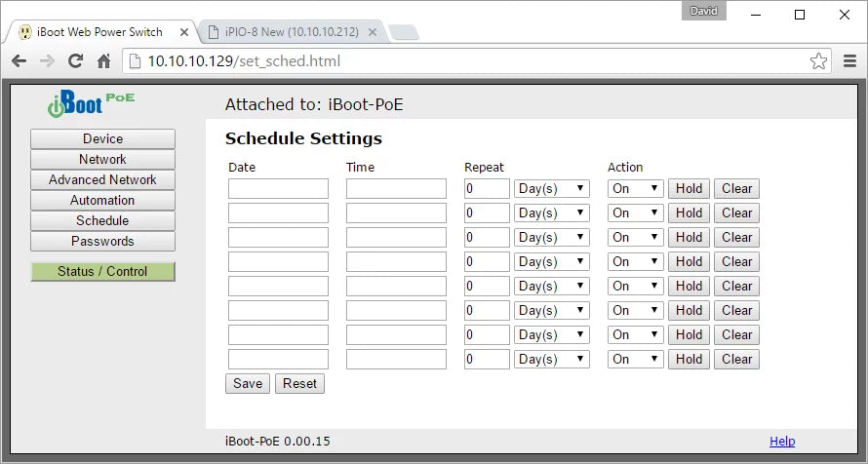The height and width of the screenshot is (464, 868).
Task: Click the David profile button
Action: (703, 11)
